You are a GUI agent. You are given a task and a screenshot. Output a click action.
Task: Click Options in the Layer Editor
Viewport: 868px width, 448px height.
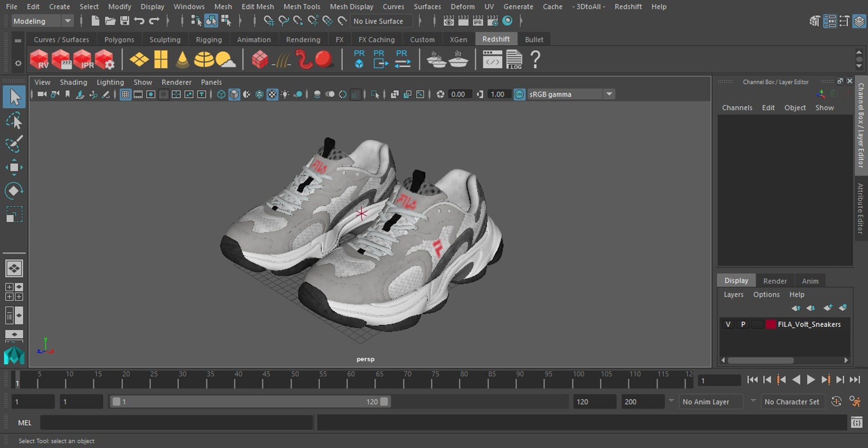click(x=766, y=294)
